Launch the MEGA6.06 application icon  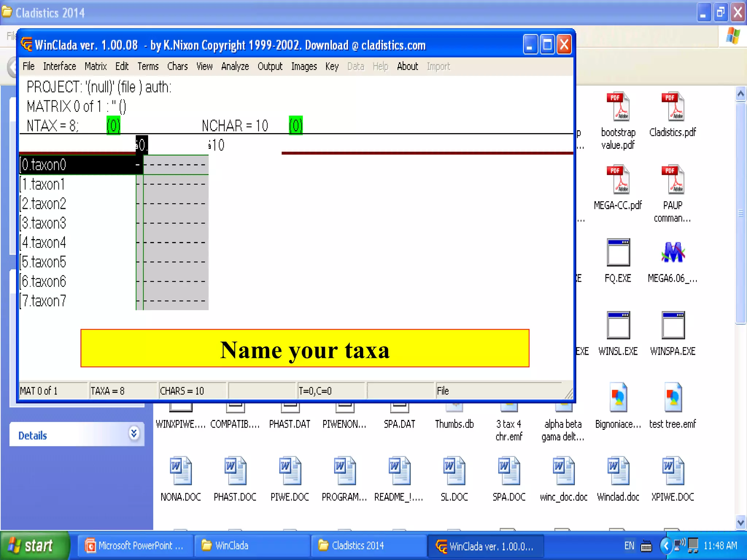tap(673, 252)
